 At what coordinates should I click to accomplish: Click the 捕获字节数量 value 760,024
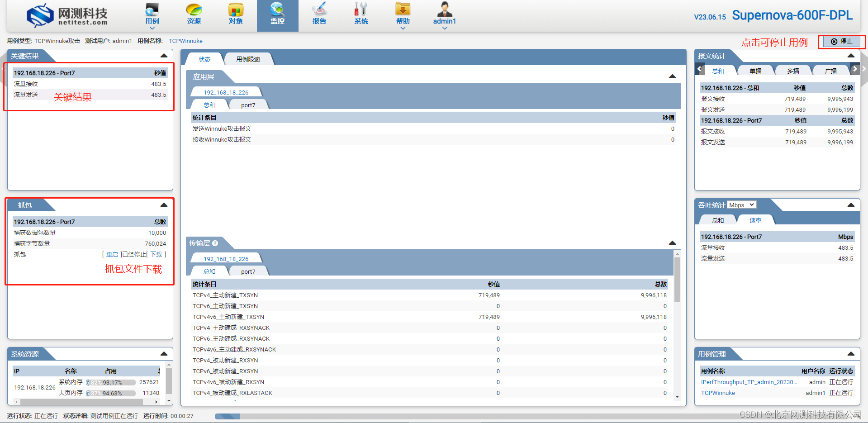pyautogui.click(x=155, y=243)
